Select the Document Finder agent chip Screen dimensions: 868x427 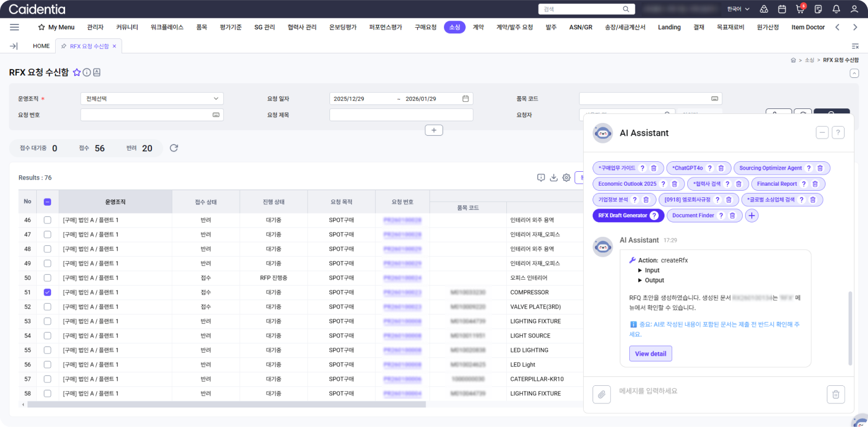693,216
